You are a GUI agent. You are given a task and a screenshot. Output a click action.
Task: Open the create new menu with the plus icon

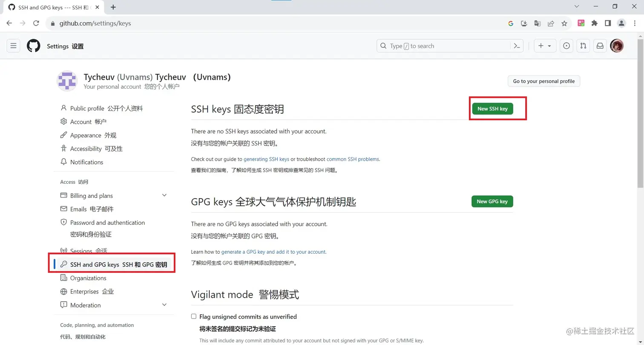(x=540, y=46)
